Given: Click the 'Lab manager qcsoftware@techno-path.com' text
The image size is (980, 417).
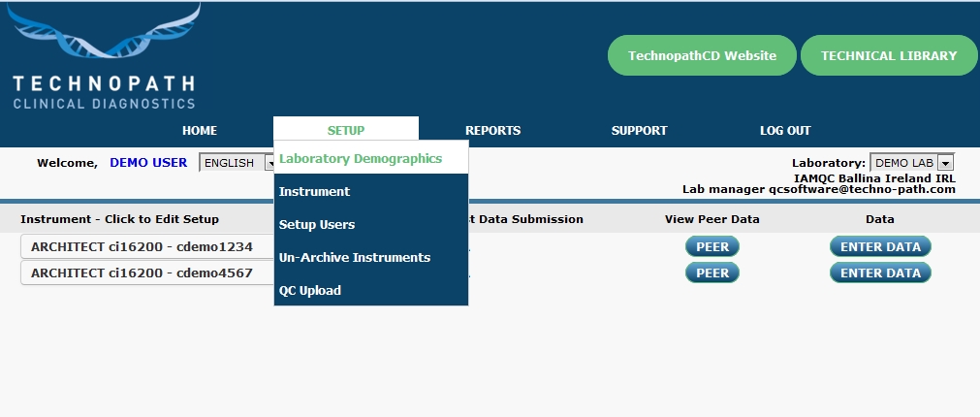Looking at the screenshot, I should (x=819, y=189).
